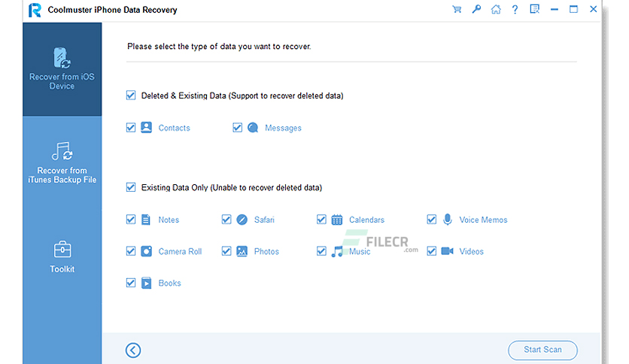Minimize the Coolmuster window
The image size is (629, 364).
pos(555,9)
